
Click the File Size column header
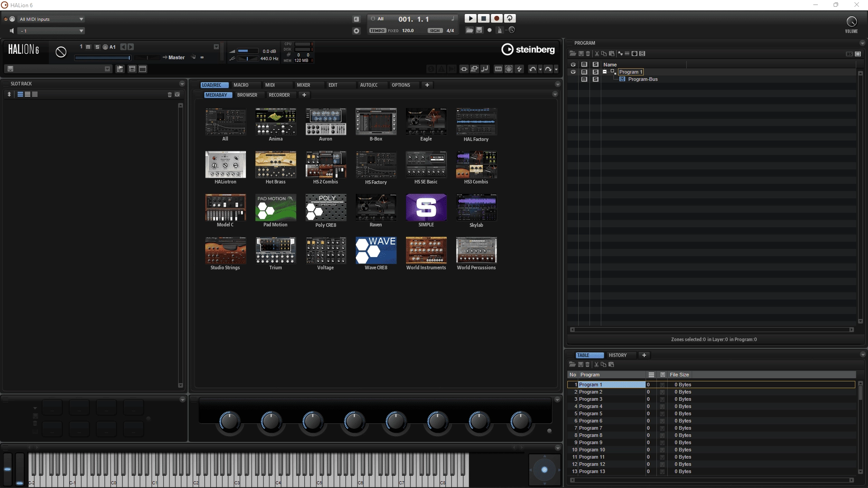point(679,375)
